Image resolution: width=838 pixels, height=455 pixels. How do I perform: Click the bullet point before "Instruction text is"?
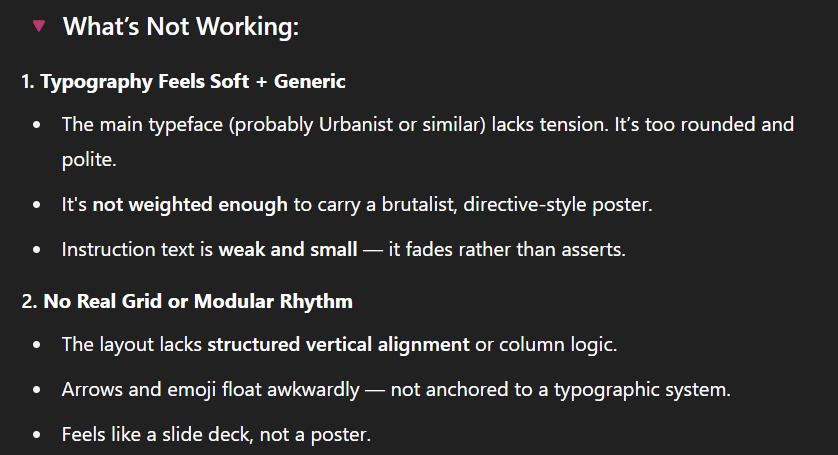[37, 250]
